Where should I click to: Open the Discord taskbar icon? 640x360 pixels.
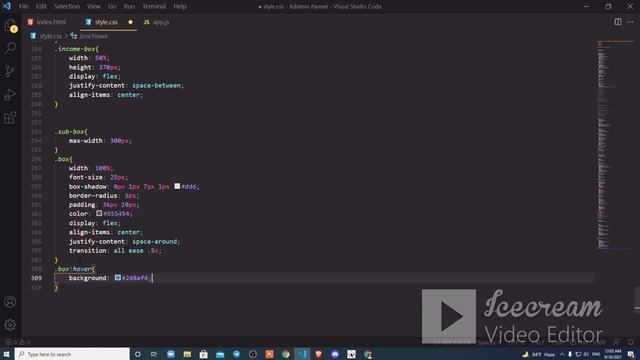[x=335, y=354]
